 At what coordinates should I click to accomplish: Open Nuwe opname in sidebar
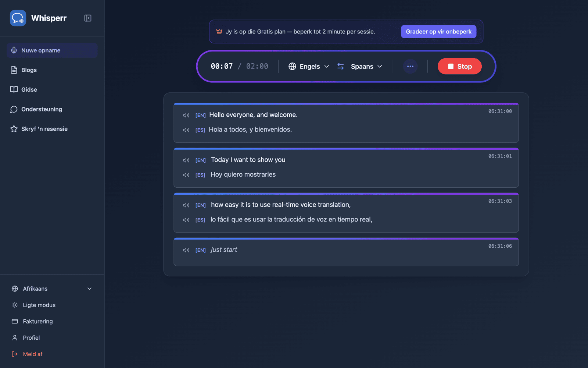(x=52, y=50)
